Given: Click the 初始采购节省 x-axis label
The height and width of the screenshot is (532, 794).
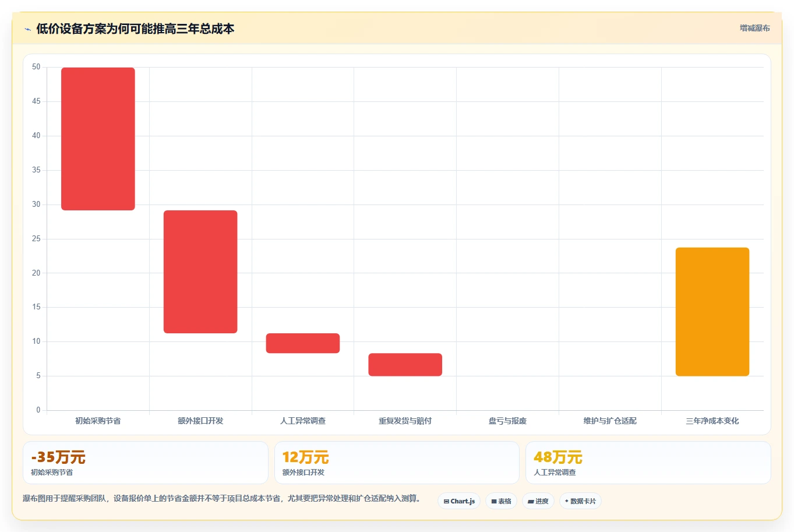Looking at the screenshot, I should pyautogui.click(x=98, y=421).
